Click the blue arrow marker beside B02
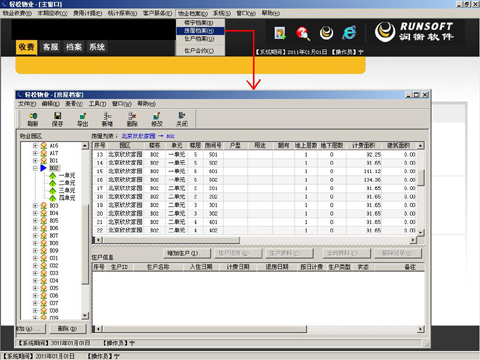480x360 pixels. (x=44, y=168)
